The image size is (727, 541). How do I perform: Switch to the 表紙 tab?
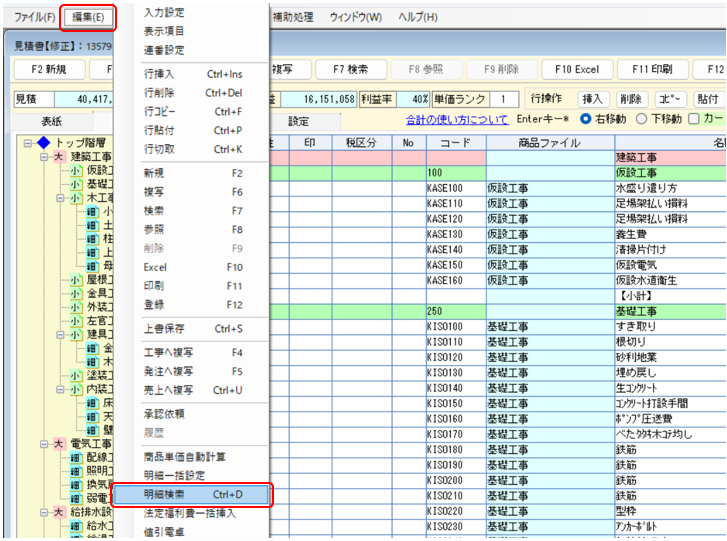click(51, 121)
